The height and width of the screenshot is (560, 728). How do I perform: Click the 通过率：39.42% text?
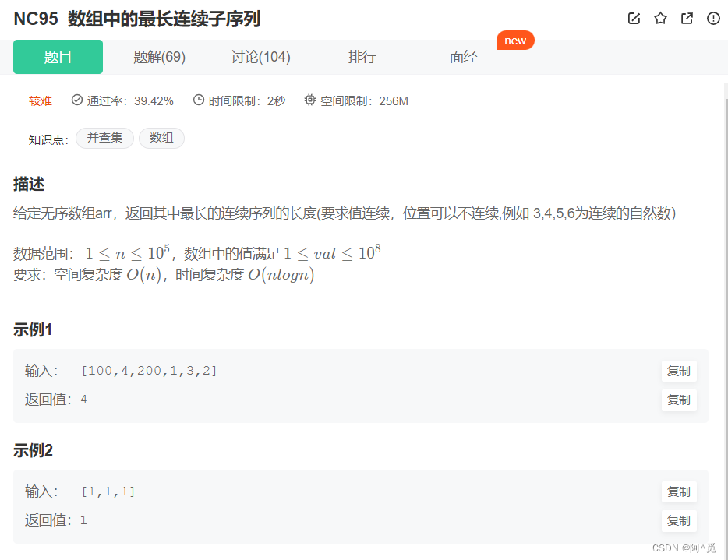(130, 100)
